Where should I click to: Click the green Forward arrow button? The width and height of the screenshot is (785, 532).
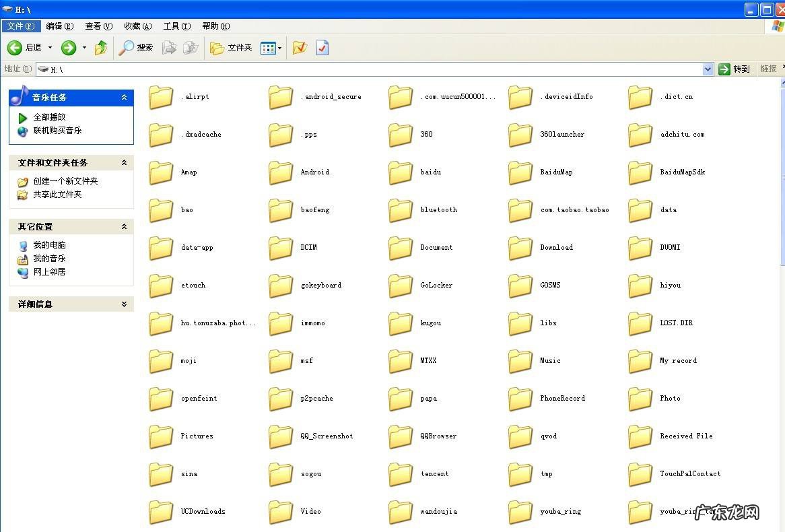click(x=69, y=48)
